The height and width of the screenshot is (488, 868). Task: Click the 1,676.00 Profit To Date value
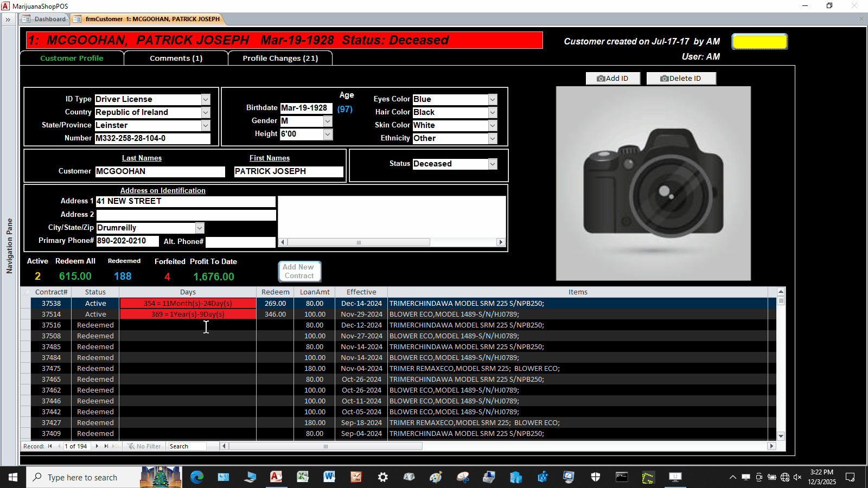[x=214, y=277]
